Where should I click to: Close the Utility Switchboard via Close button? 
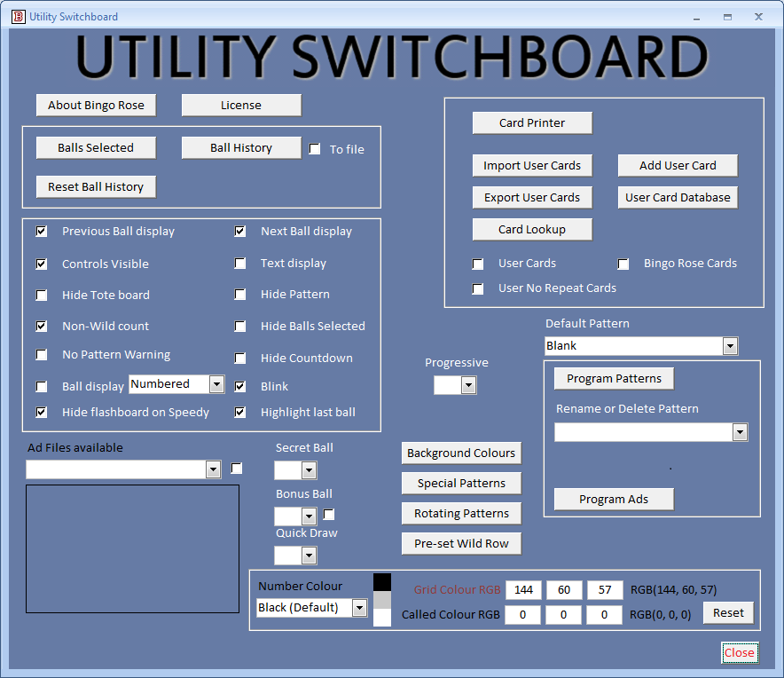point(740,653)
